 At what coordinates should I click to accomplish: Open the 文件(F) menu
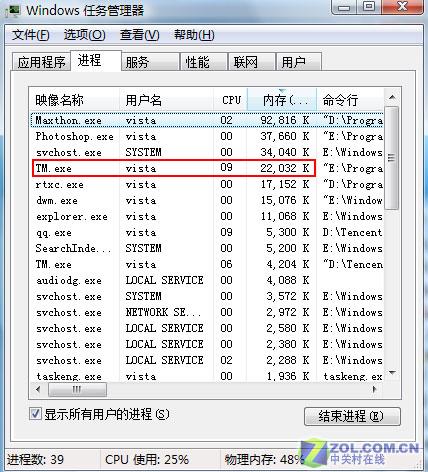(31, 35)
